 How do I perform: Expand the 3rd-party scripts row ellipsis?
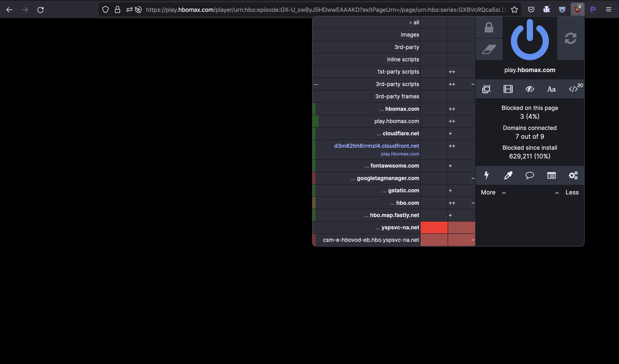316,84
